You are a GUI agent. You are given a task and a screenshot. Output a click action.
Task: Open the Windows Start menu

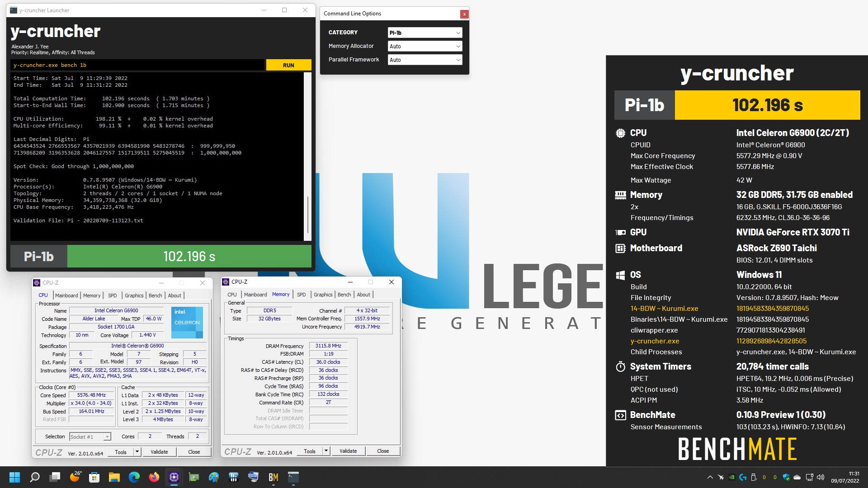click(x=14, y=477)
